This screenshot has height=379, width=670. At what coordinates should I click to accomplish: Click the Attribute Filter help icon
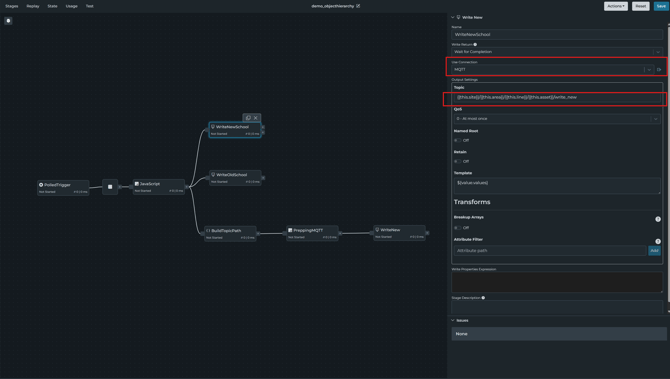click(x=658, y=241)
